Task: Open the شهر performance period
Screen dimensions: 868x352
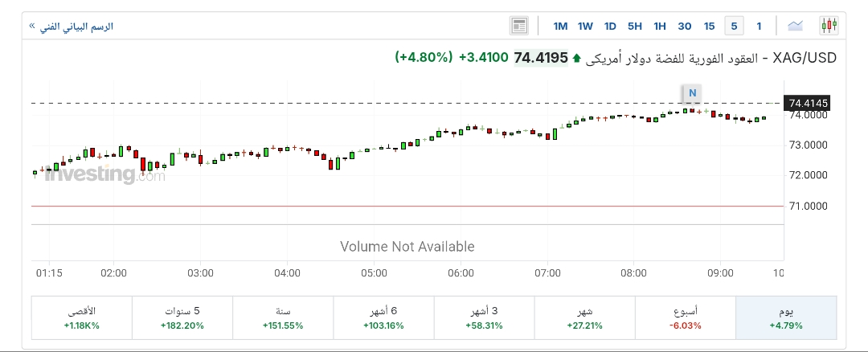Action: click(584, 317)
